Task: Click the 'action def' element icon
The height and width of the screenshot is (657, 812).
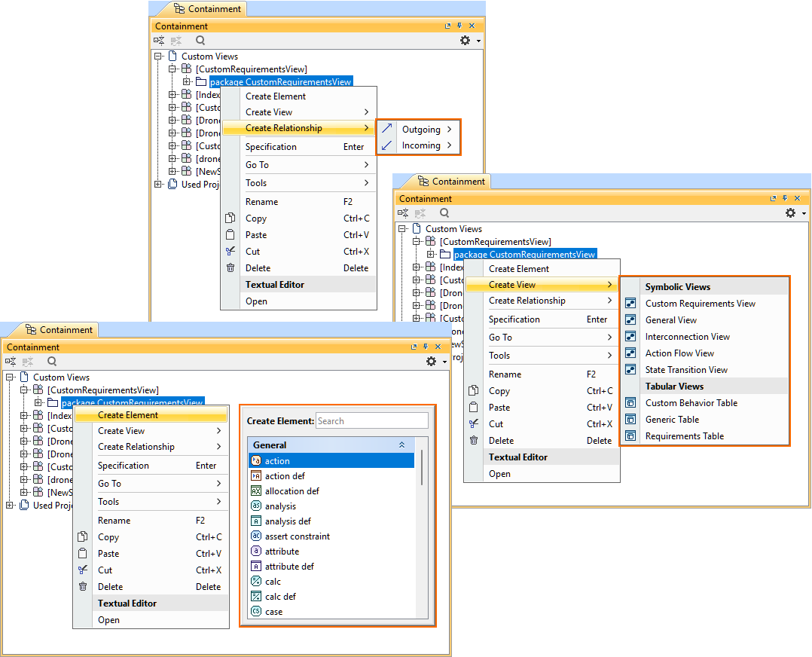Action: coord(256,476)
